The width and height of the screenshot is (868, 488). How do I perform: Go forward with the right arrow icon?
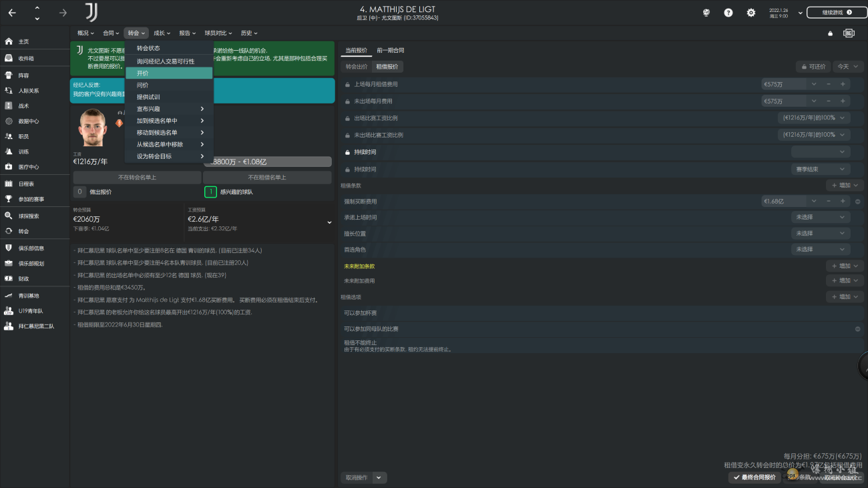point(63,13)
